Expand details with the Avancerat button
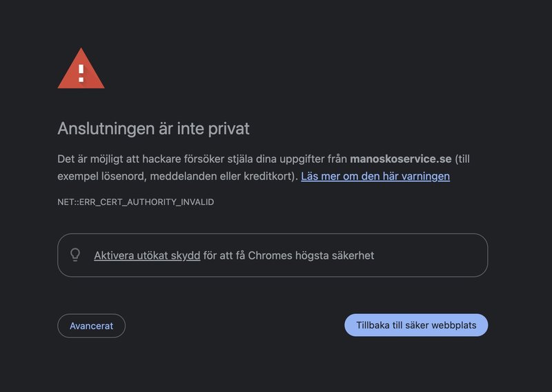Image resolution: width=552 pixels, height=392 pixels. coord(92,326)
